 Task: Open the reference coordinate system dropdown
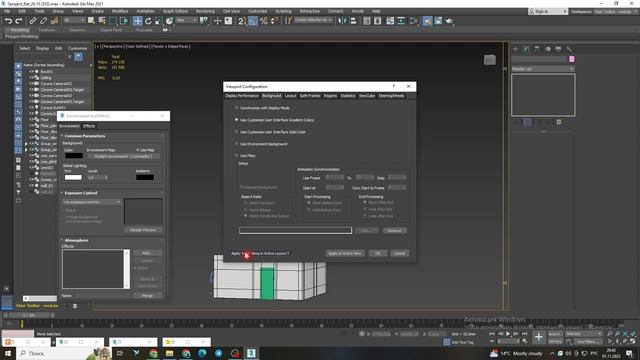(186, 20)
